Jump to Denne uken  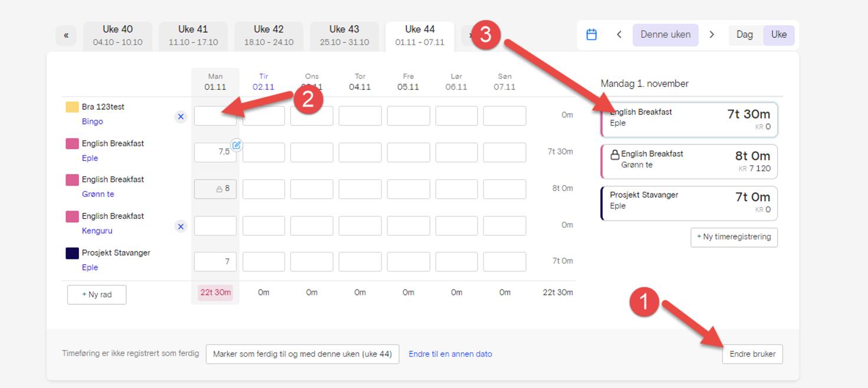pos(666,35)
